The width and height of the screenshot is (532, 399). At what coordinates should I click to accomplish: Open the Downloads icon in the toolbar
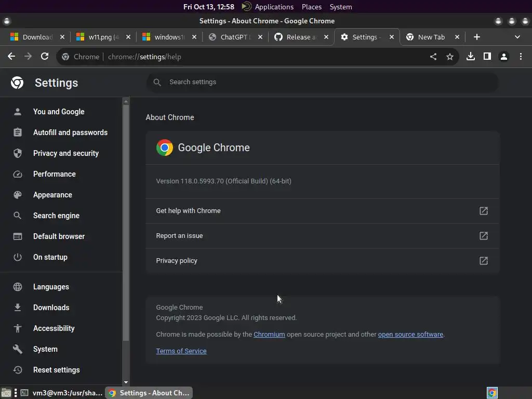click(471, 56)
